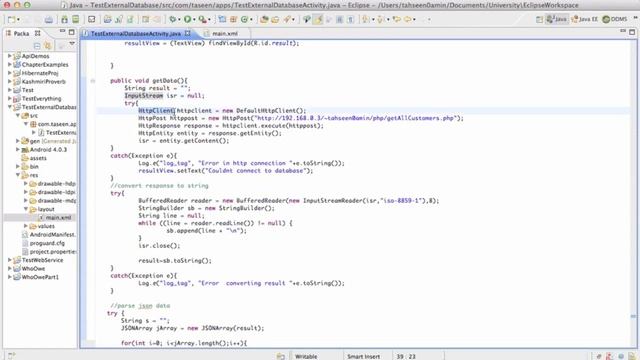Click the Search flashlight icon
This screenshot has width=640, height=360.
pyautogui.click(x=287, y=19)
